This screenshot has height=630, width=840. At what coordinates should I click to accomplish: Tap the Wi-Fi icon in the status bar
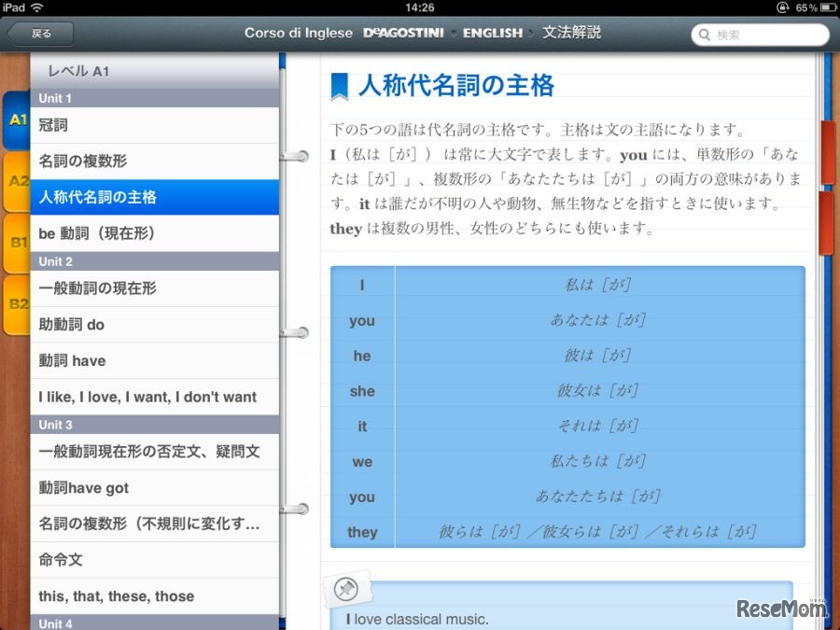pos(37,7)
